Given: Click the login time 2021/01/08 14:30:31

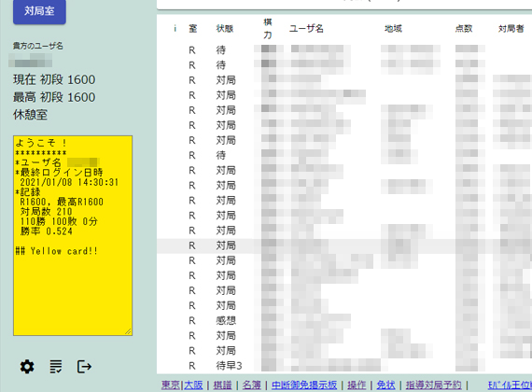Looking at the screenshot, I should pyautogui.click(x=69, y=182).
